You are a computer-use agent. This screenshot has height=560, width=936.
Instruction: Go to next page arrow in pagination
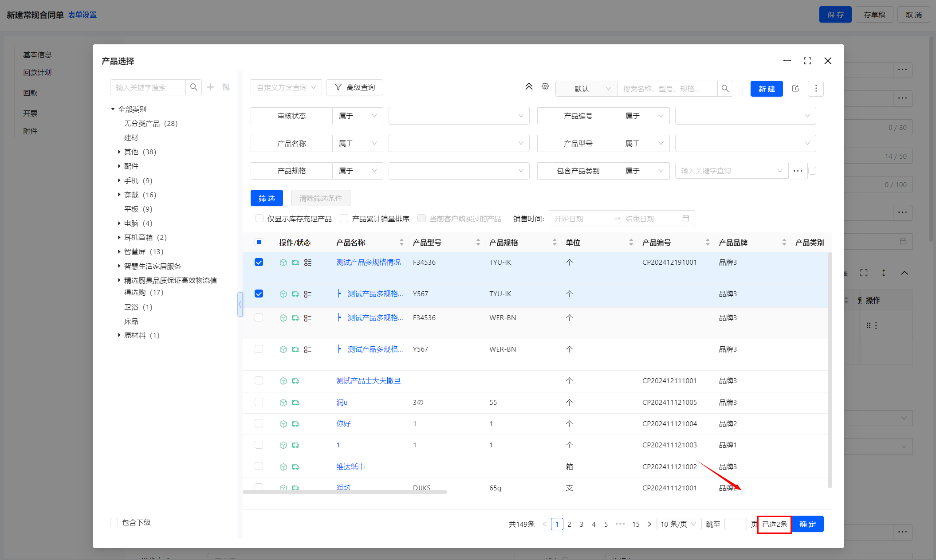point(649,524)
